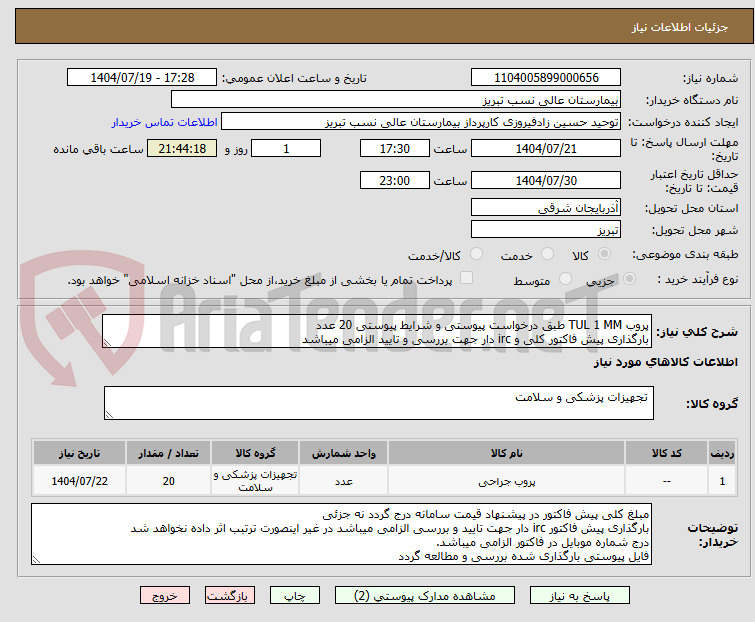Click the پاسخ به نیاز button
Image resolution: width=755 pixels, height=622 pixels.
579,596
